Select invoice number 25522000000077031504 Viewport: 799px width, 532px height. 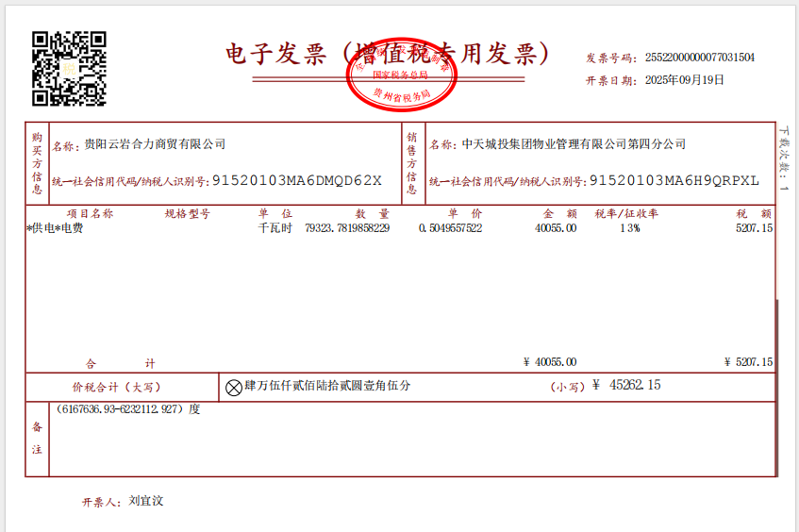coord(700,58)
